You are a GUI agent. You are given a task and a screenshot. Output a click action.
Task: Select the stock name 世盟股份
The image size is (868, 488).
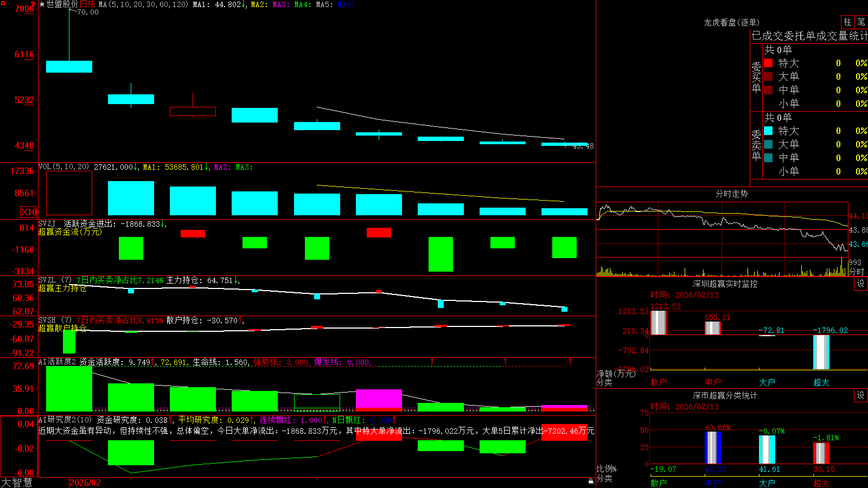click(62, 4)
